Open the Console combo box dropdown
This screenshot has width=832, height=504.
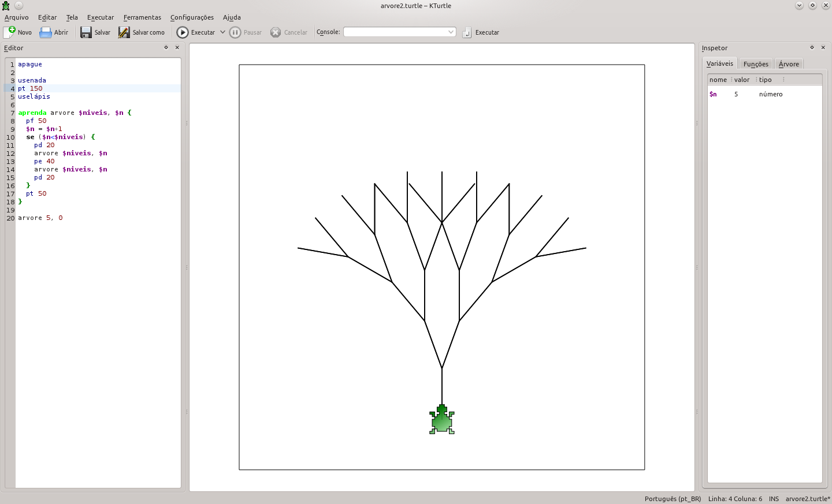451,32
